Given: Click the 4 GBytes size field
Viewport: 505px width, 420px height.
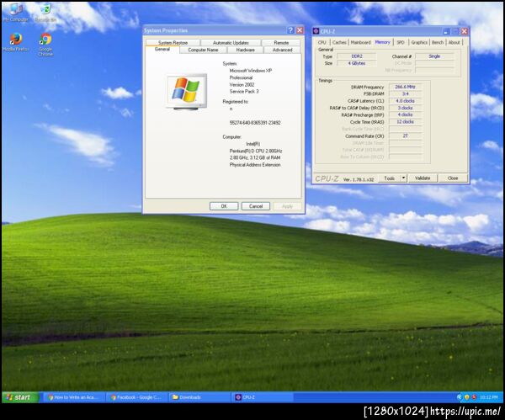Looking at the screenshot, I should pyautogui.click(x=357, y=63).
